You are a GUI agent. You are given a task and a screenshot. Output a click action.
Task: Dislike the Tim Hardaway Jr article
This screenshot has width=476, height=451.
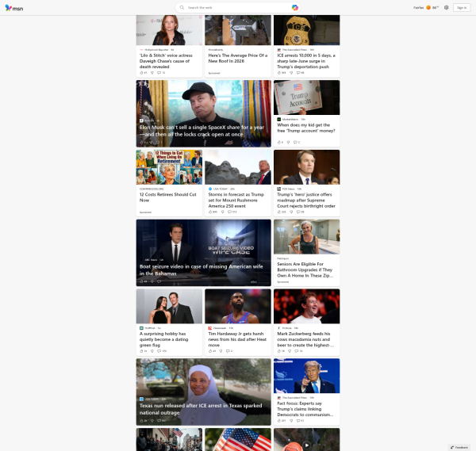coord(221,351)
